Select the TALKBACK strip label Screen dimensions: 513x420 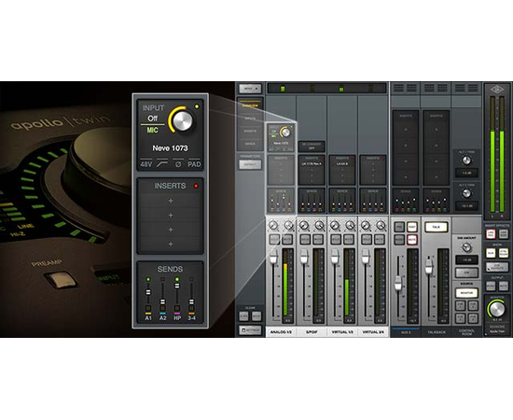[x=437, y=332]
